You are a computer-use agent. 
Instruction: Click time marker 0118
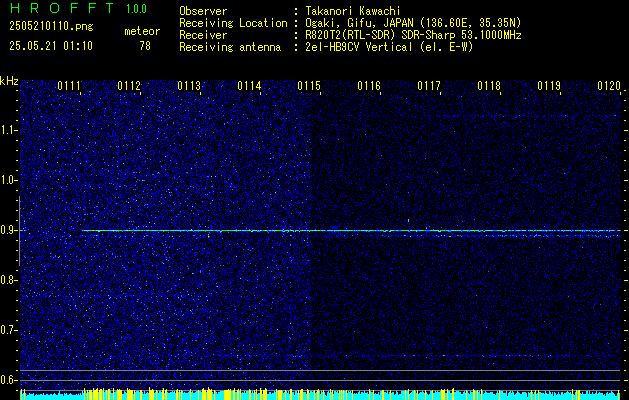(489, 86)
